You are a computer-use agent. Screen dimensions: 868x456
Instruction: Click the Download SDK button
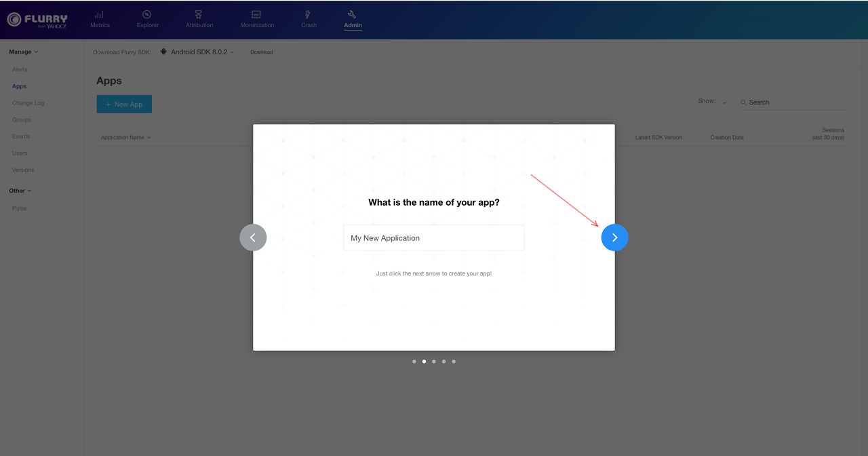point(261,52)
